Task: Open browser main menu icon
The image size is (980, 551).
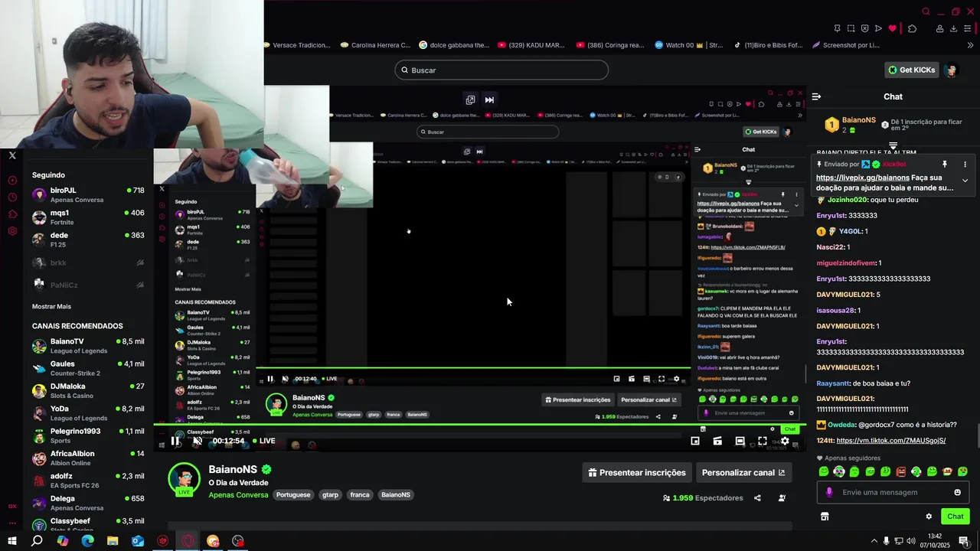Action: [968, 28]
